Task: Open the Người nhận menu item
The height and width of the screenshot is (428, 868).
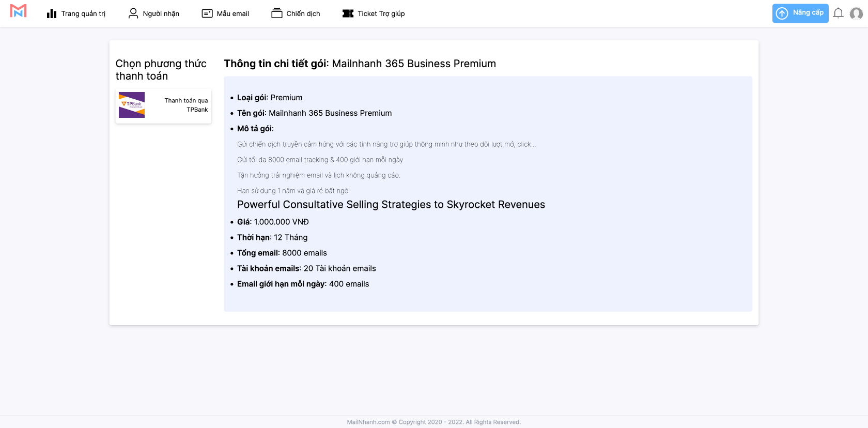Action: click(x=161, y=13)
